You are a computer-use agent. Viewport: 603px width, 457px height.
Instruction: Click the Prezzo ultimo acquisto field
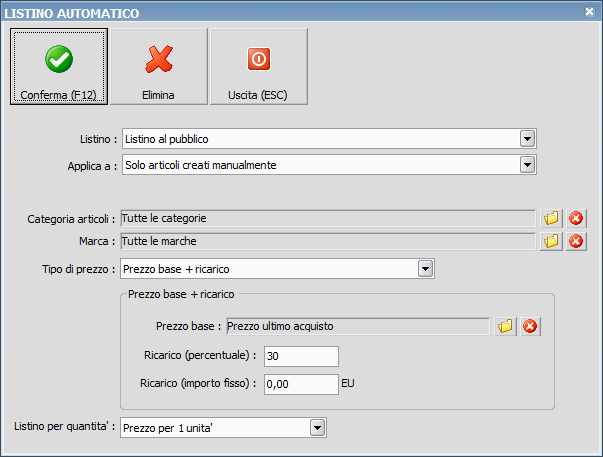click(x=358, y=327)
